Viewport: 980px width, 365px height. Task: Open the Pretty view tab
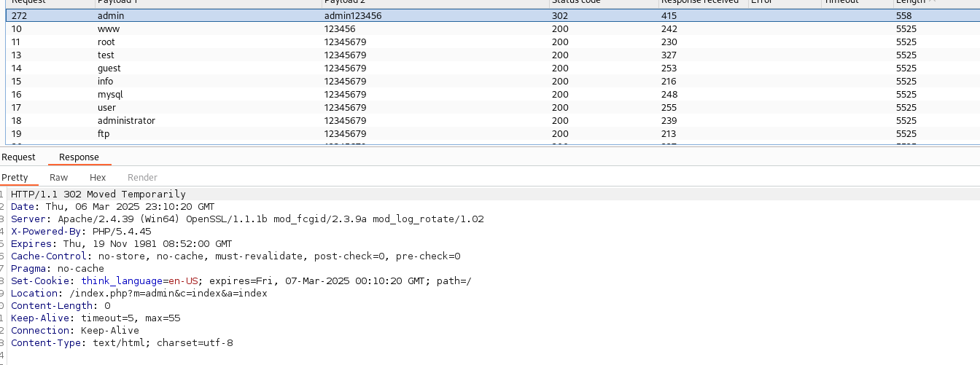pyautogui.click(x=15, y=178)
